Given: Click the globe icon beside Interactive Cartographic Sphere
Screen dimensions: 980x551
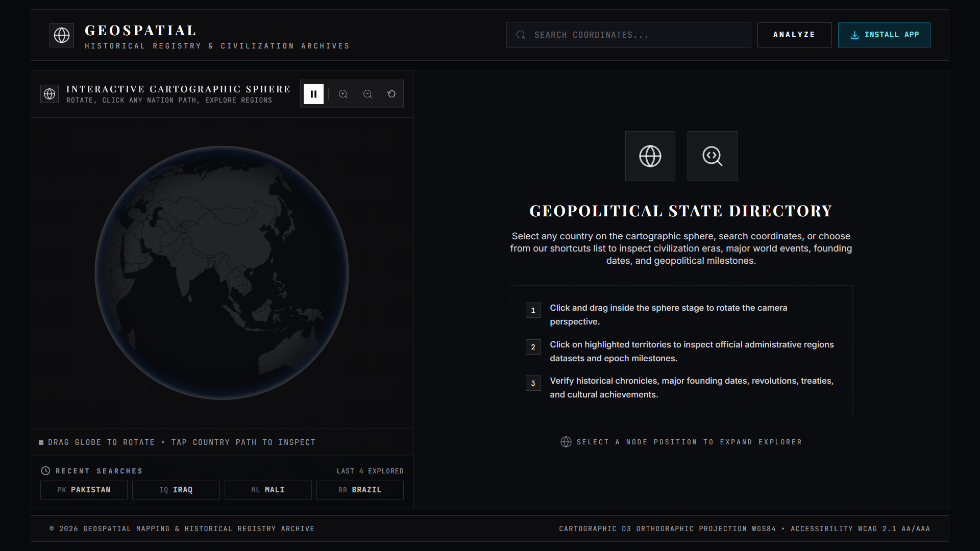Looking at the screenshot, I should pos(50,94).
